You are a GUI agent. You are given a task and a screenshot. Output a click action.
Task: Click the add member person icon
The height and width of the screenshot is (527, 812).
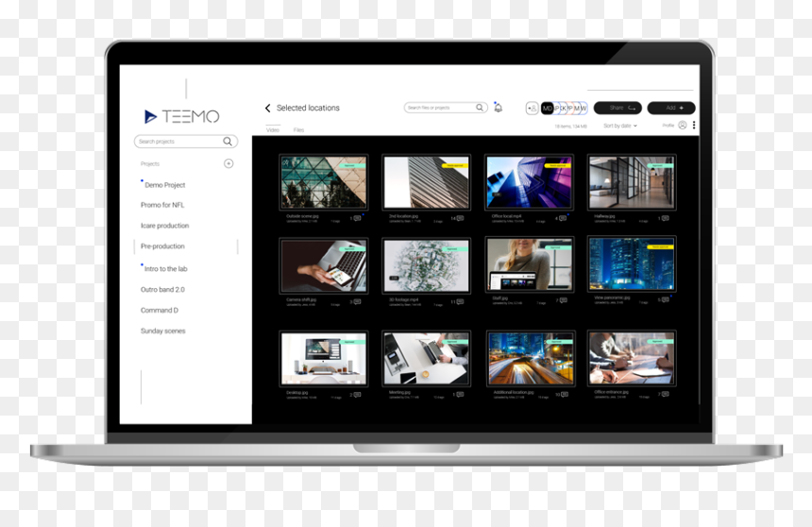click(532, 108)
